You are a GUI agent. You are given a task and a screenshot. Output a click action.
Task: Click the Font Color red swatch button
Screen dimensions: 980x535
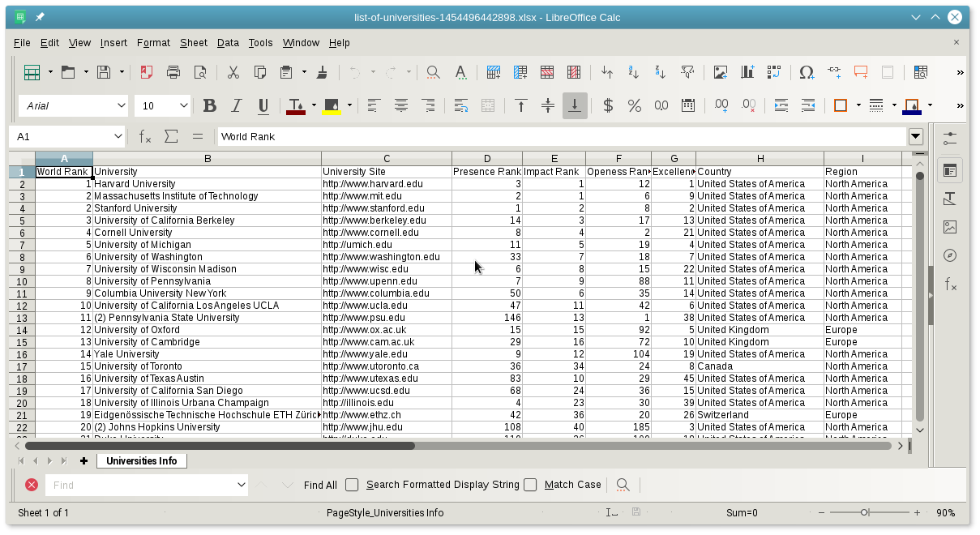click(296, 105)
